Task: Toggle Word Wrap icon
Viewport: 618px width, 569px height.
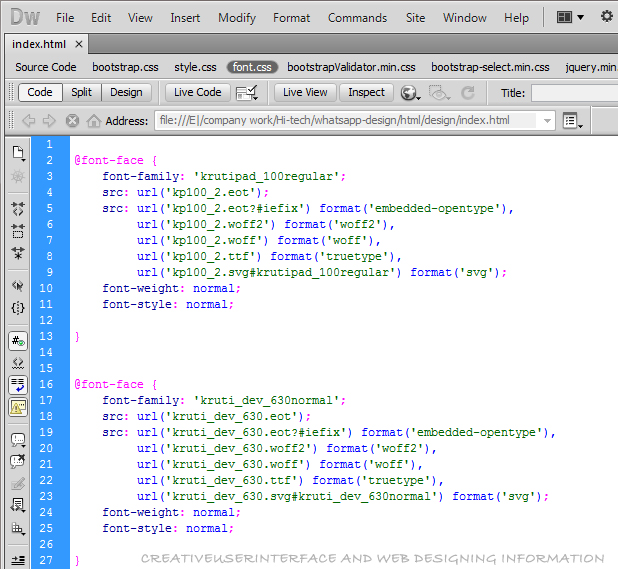Action: (x=18, y=385)
